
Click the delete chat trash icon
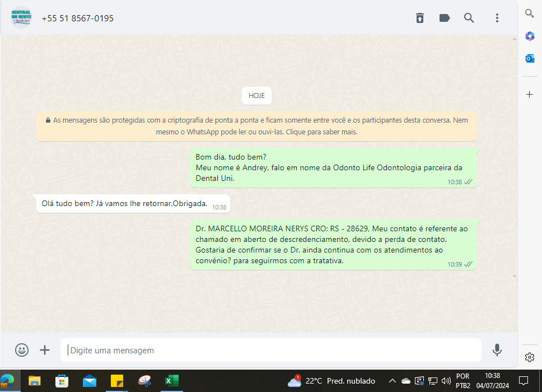[419, 18]
